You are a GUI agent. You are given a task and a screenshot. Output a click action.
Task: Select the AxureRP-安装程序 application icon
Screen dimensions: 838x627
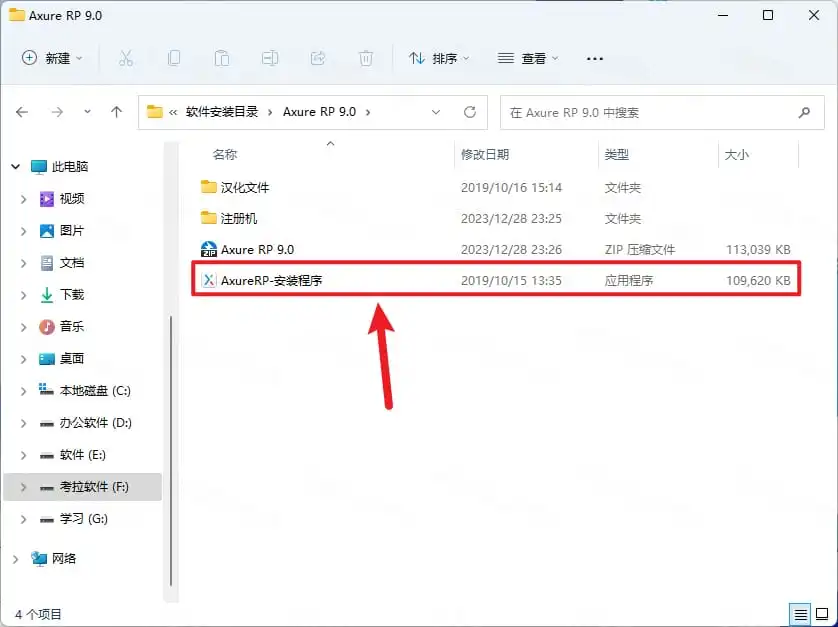pos(208,281)
